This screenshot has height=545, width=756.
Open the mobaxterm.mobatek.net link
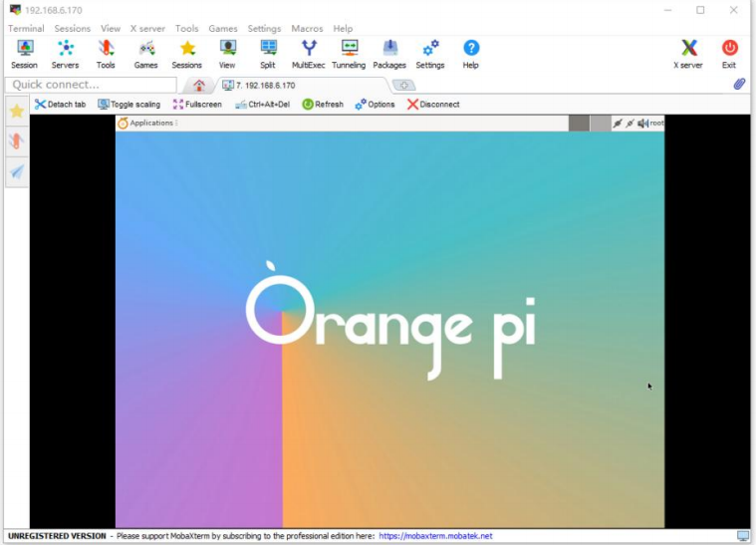(435, 536)
